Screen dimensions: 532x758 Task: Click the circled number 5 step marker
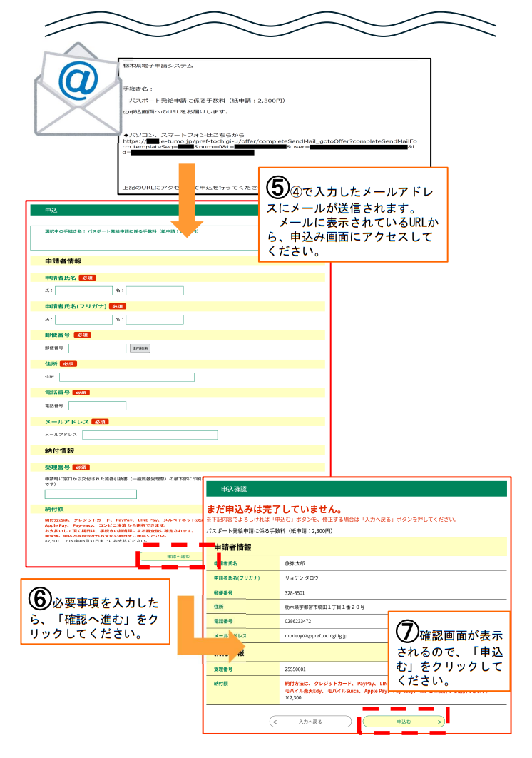click(277, 188)
